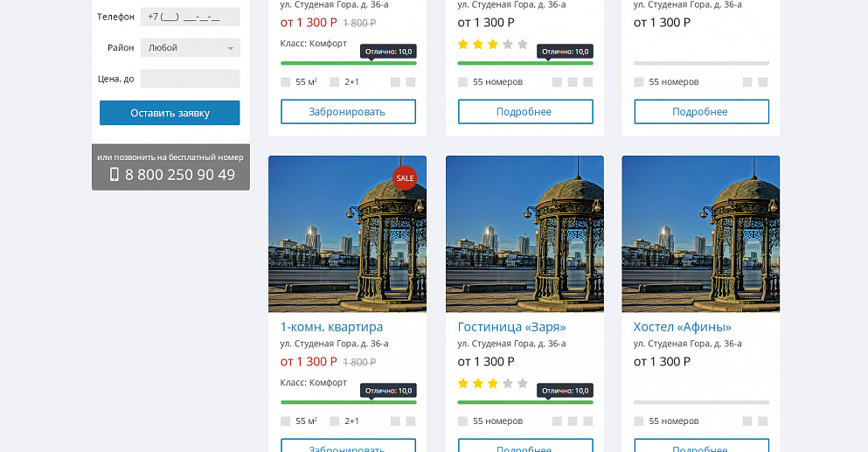Click the rooms icon beside 55 номеров under Гостиница «Заря»
Image resolution: width=868 pixels, height=452 pixels.
tap(462, 421)
